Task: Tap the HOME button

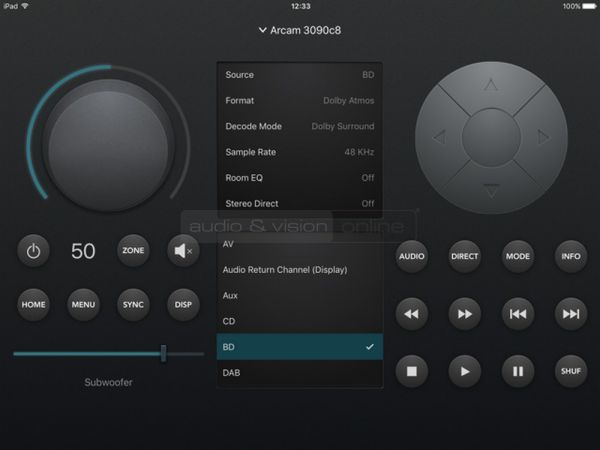Action: coord(33,305)
